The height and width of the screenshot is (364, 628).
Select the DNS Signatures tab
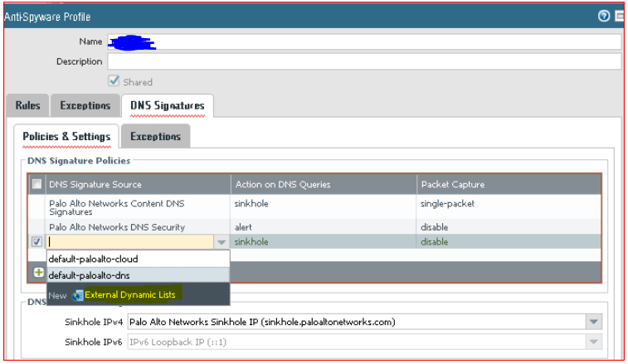tap(168, 105)
